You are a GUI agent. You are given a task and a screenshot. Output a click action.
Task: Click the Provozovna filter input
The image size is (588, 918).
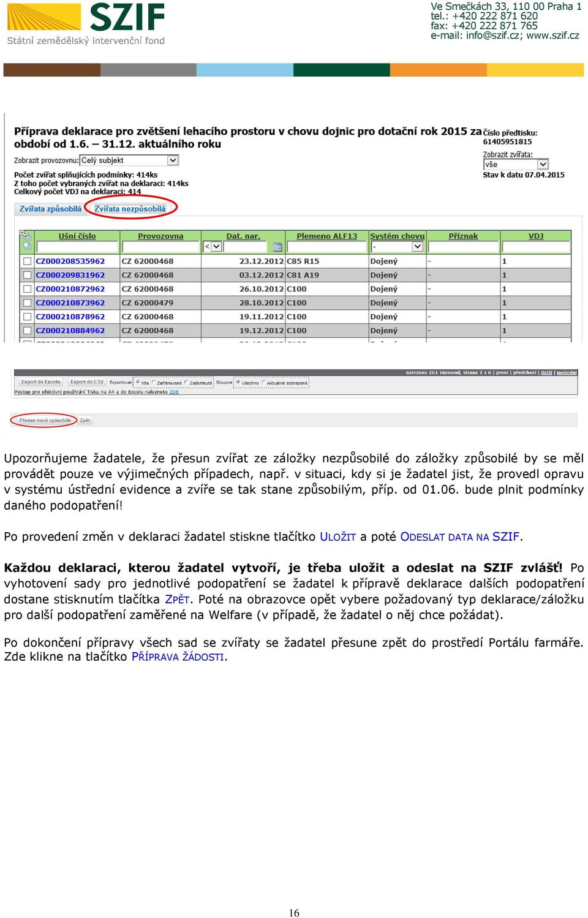(x=160, y=247)
